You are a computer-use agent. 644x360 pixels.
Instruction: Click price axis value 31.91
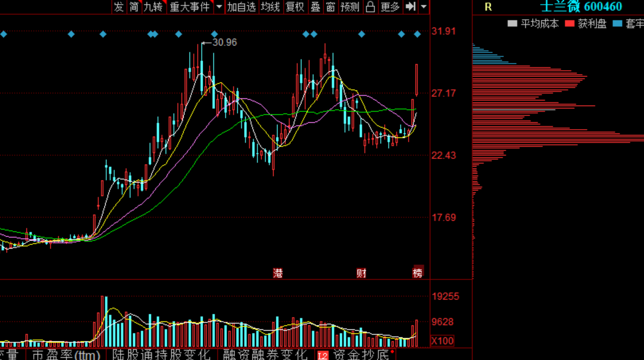(x=443, y=31)
